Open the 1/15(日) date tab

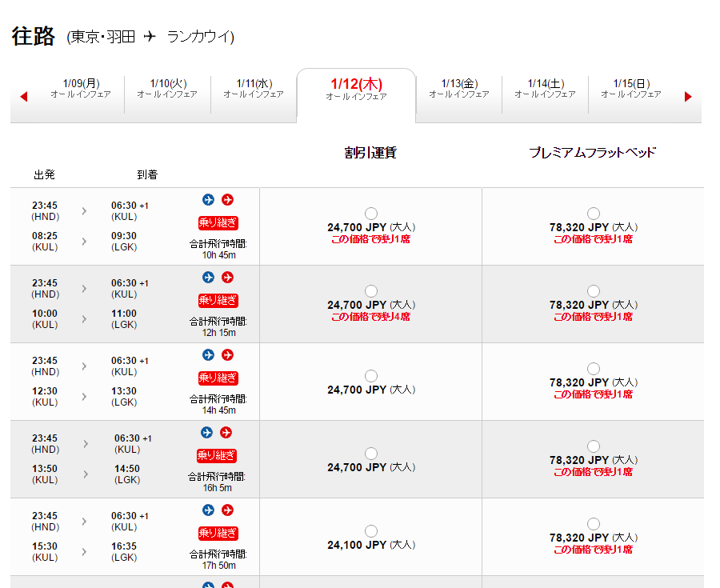(x=631, y=88)
